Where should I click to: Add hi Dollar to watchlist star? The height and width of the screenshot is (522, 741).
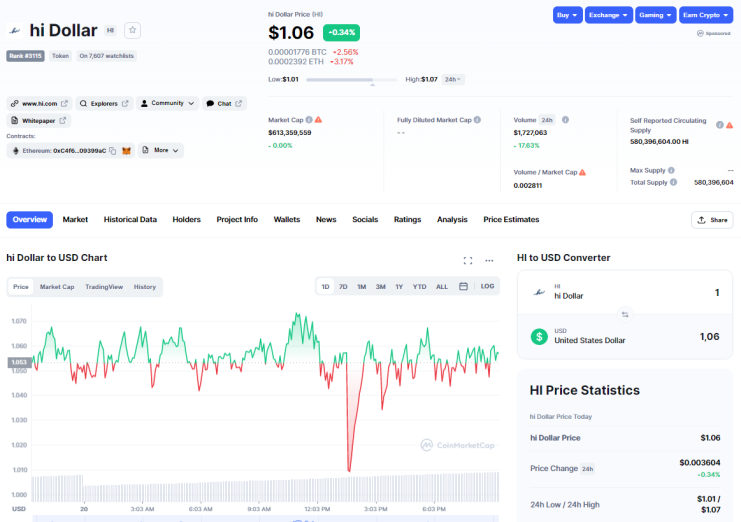click(x=132, y=30)
